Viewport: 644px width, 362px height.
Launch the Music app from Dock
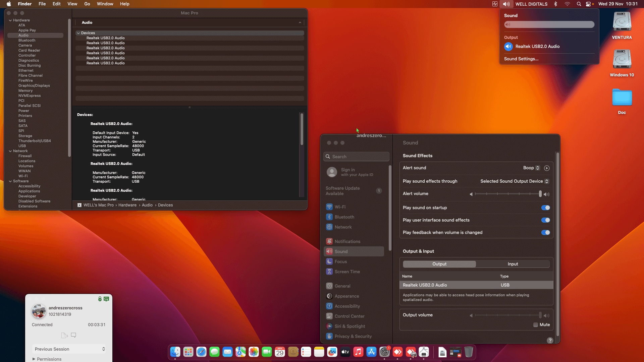click(x=358, y=352)
